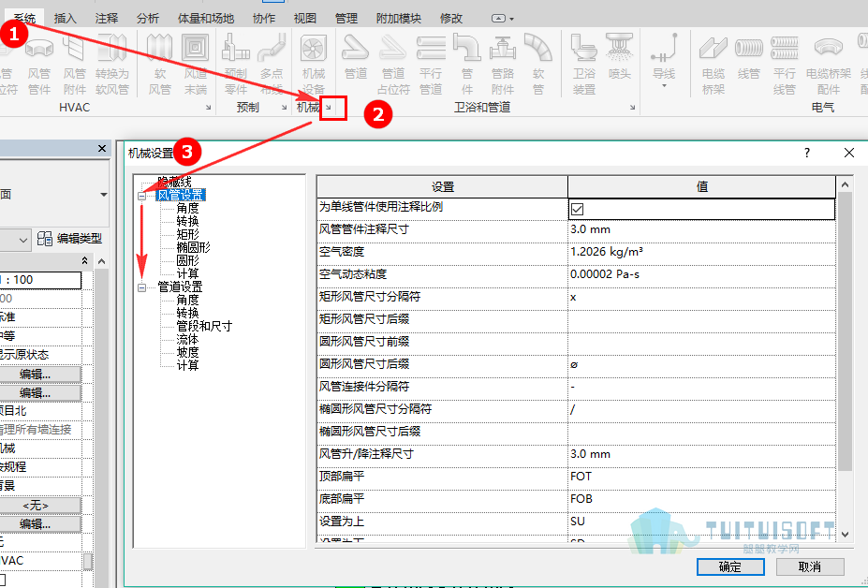This screenshot has width=868, height=588.
Task: Switch to the 插入 ribbon tab
Action: pos(65,19)
